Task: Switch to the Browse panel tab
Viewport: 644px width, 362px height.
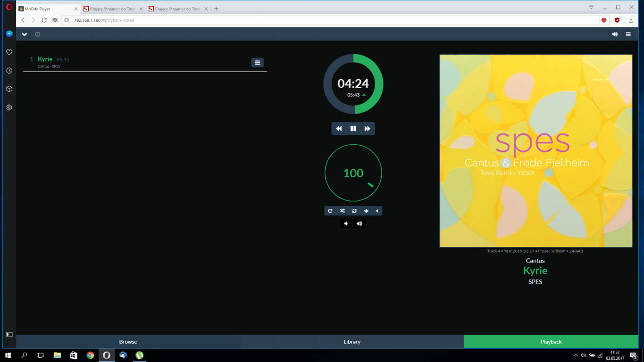Action: click(128, 342)
